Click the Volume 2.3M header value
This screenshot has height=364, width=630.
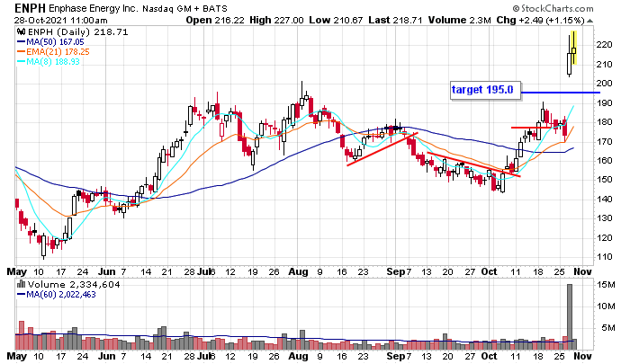click(x=460, y=20)
